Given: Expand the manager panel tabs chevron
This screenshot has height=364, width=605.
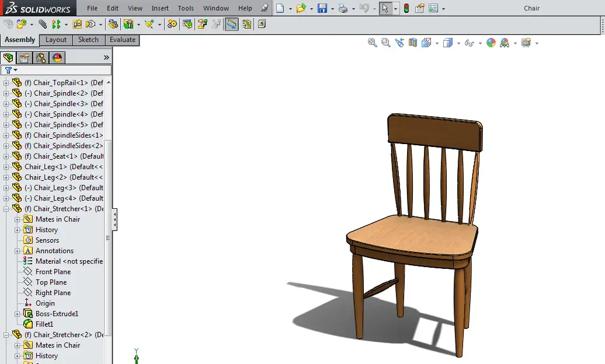Looking at the screenshot, I should coord(106,57).
